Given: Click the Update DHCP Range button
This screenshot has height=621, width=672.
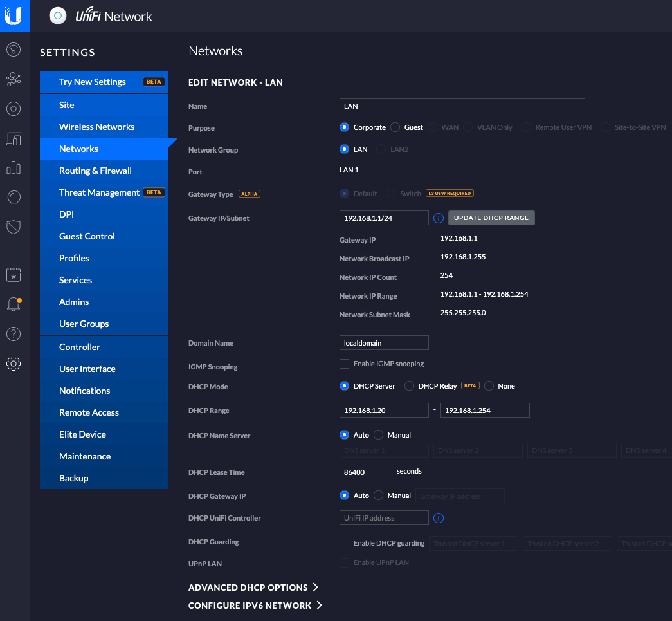Looking at the screenshot, I should 491,218.
